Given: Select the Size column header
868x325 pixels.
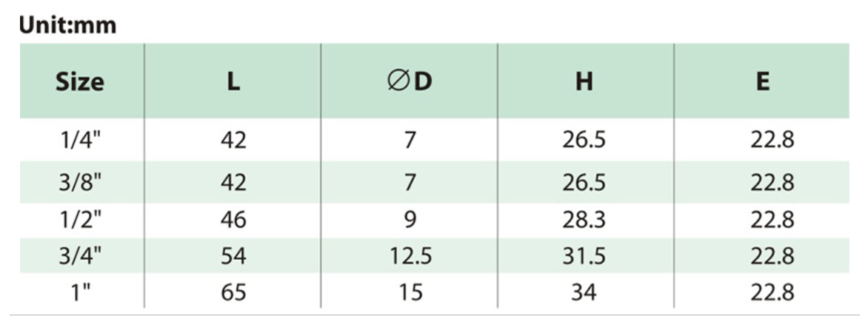Looking at the screenshot, I should [x=80, y=81].
